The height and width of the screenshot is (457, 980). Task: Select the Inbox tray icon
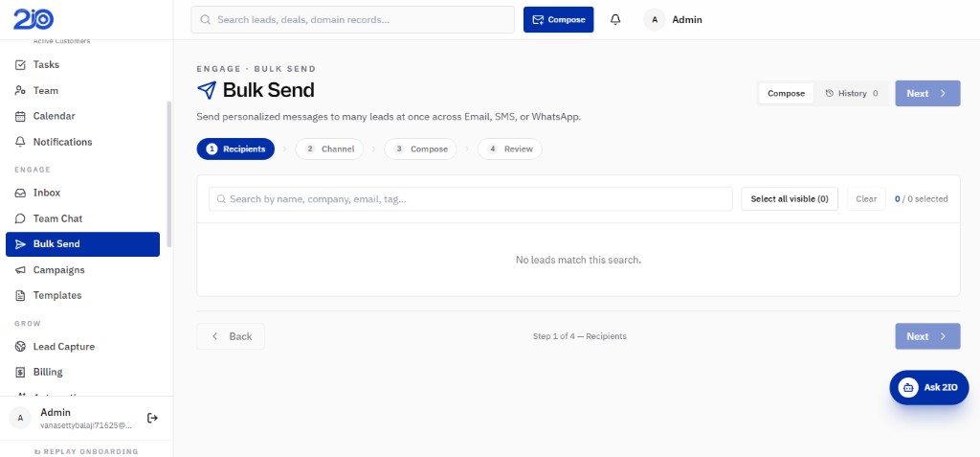pyautogui.click(x=20, y=193)
